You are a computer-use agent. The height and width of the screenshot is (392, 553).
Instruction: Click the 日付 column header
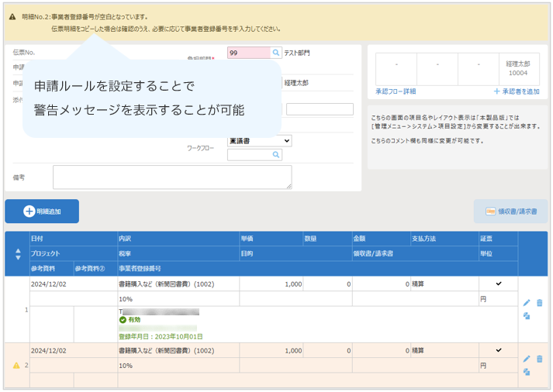click(37, 239)
